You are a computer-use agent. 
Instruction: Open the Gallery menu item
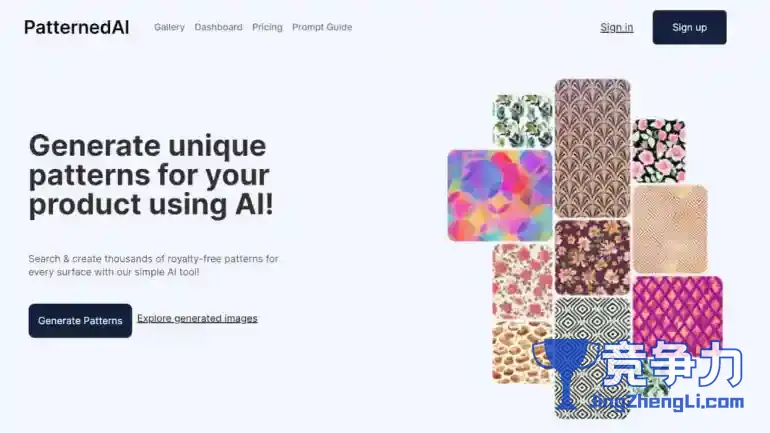pos(169,27)
